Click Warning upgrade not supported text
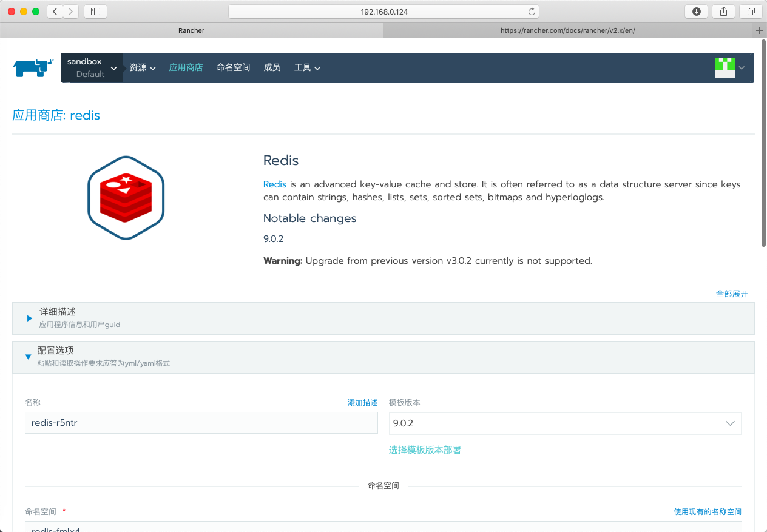 427,261
